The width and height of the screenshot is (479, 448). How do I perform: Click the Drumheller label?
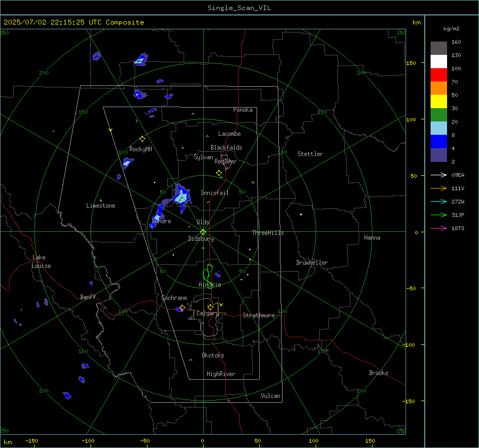pyautogui.click(x=312, y=263)
